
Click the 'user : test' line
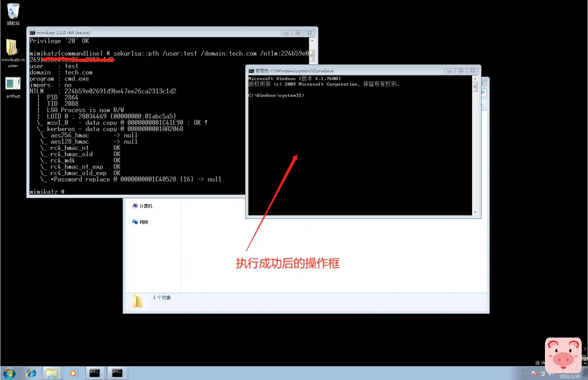click(x=54, y=66)
